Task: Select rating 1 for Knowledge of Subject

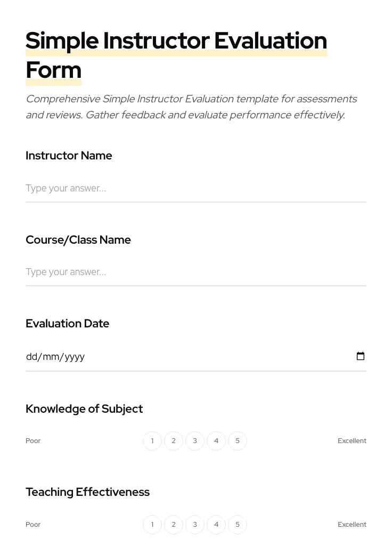Action: (x=152, y=441)
